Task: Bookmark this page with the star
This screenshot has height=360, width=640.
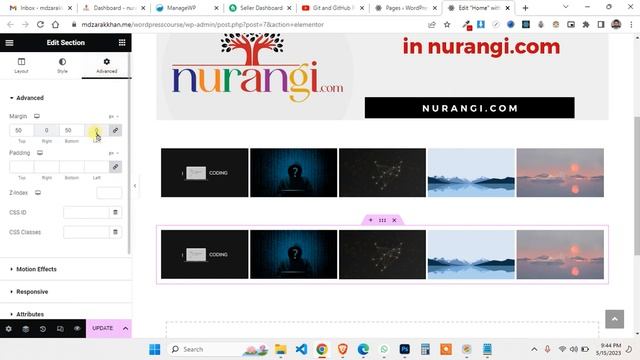Action: point(447,24)
